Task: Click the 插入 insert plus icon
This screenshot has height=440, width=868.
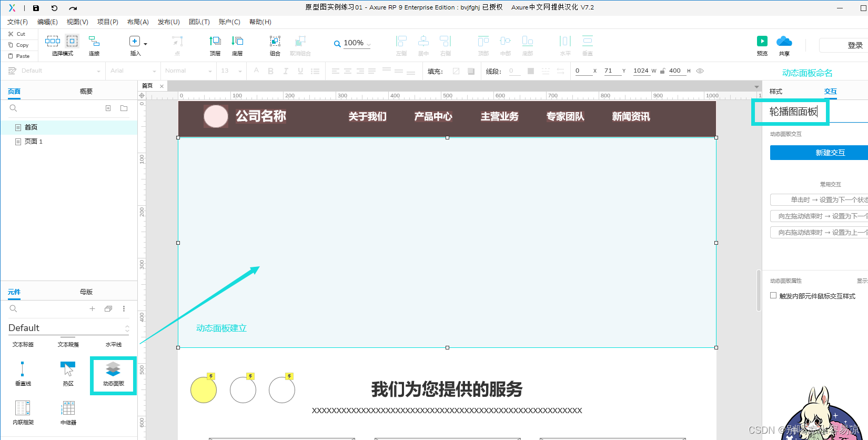Action: click(135, 41)
